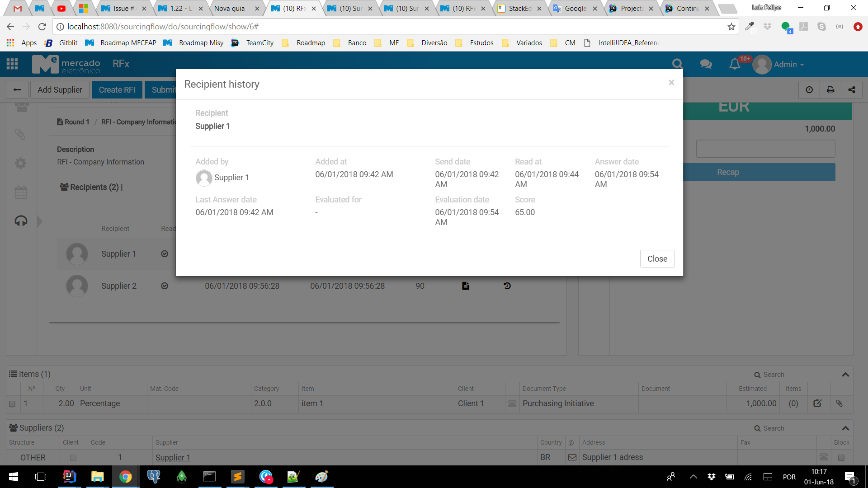This screenshot has width=868, height=488.
Task: Open chat messages icon in header
Action: click(x=706, y=65)
